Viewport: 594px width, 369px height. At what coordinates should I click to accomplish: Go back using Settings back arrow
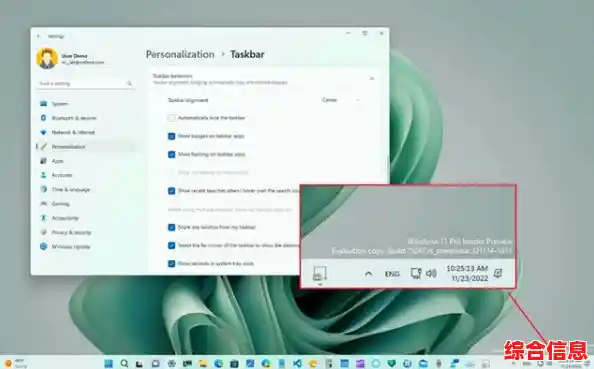(38, 36)
